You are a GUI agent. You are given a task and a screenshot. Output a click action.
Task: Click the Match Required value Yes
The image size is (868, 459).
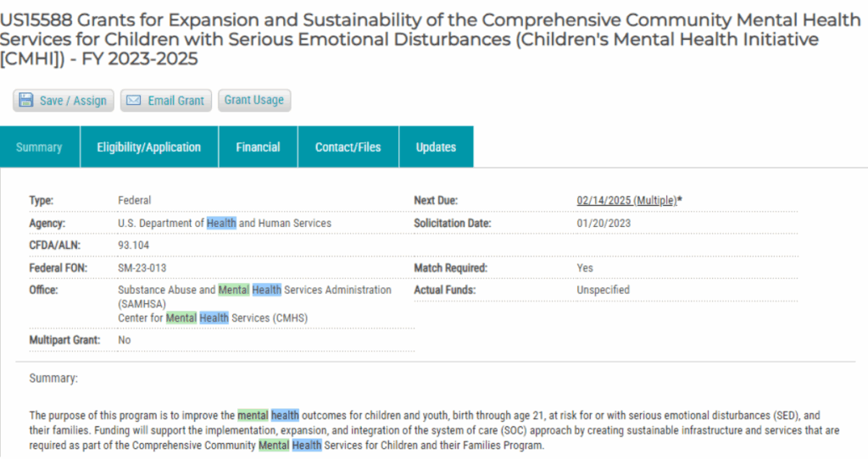click(x=585, y=268)
